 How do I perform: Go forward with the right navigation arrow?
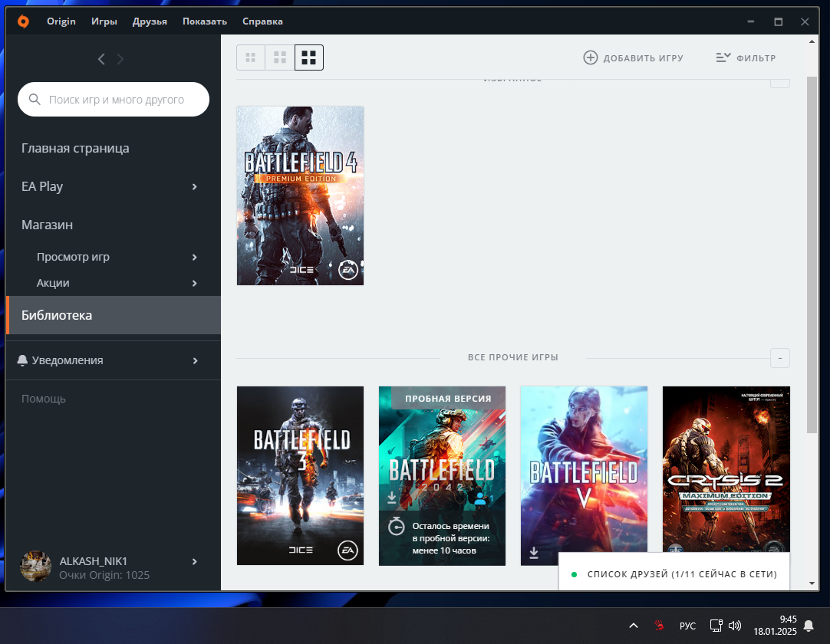[120, 59]
